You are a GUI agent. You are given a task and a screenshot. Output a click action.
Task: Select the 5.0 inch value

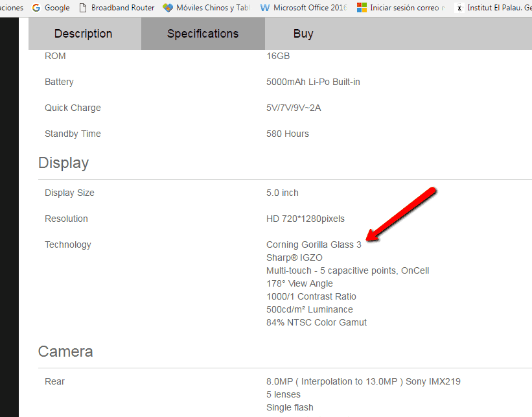click(x=283, y=193)
